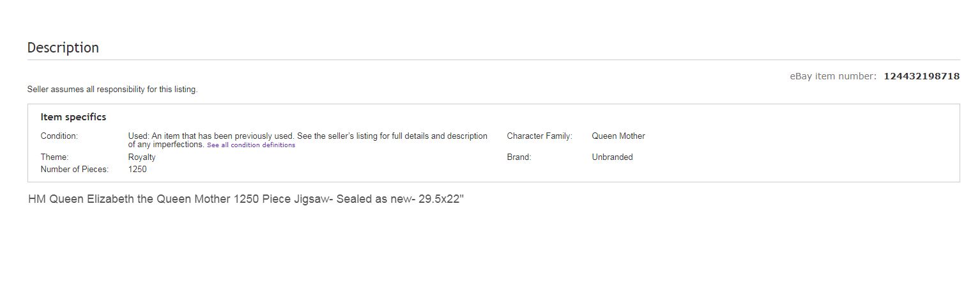Select the '1250' number of pieces value
980x286 pixels.
click(x=137, y=170)
